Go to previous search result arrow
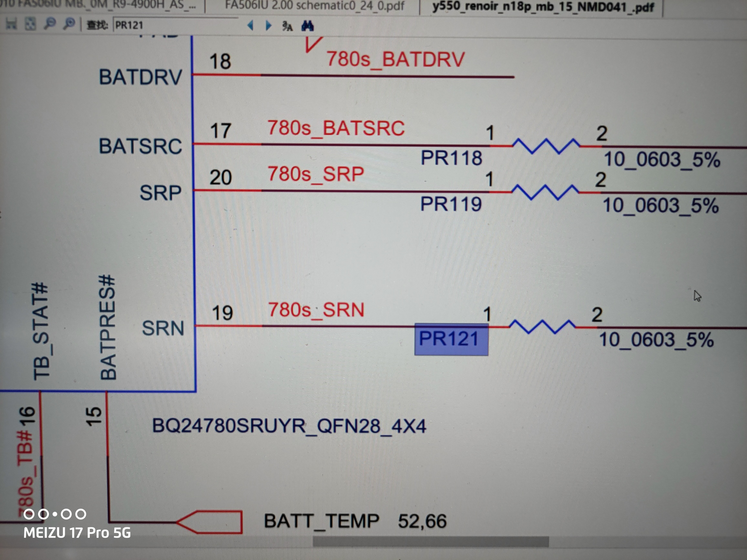The image size is (747, 560). 250,25
